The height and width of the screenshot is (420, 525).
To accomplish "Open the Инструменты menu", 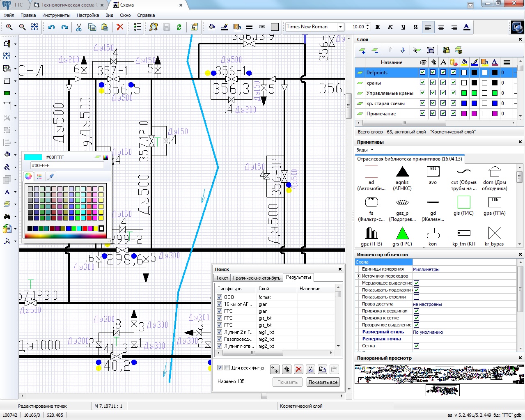I will (x=56, y=15).
